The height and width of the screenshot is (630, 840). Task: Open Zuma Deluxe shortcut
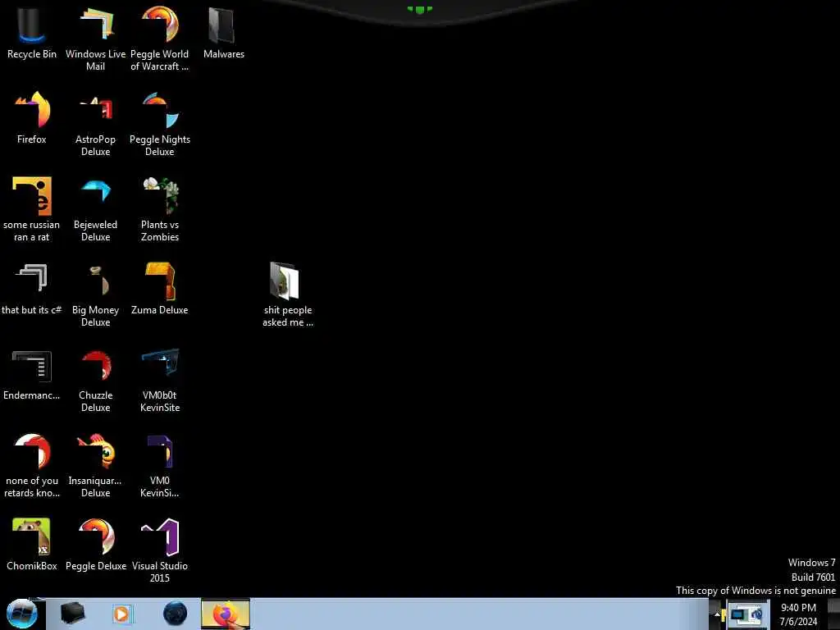[160, 290]
